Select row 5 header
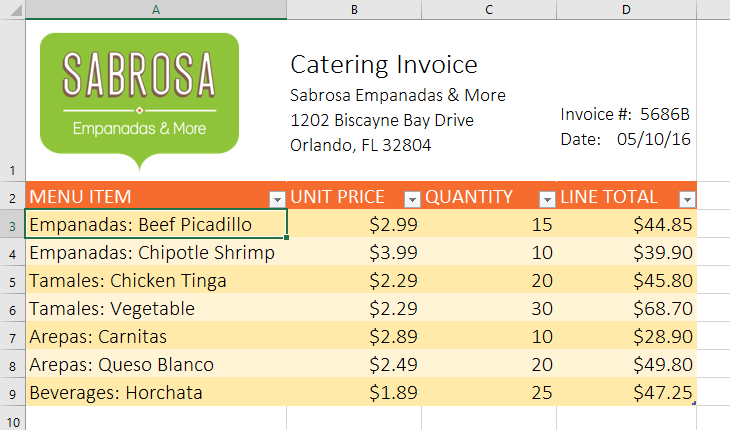Image resolution: width=730 pixels, height=430 pixels. [x=12, y=281]
